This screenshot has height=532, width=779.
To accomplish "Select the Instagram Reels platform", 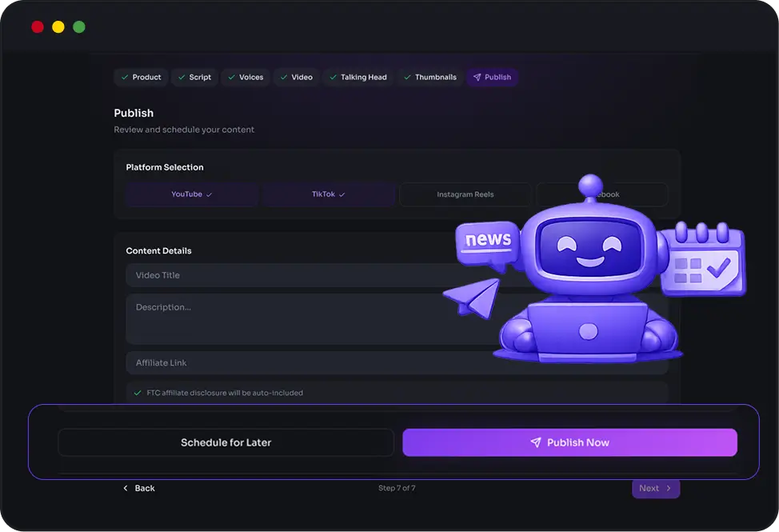I will 465,194.
